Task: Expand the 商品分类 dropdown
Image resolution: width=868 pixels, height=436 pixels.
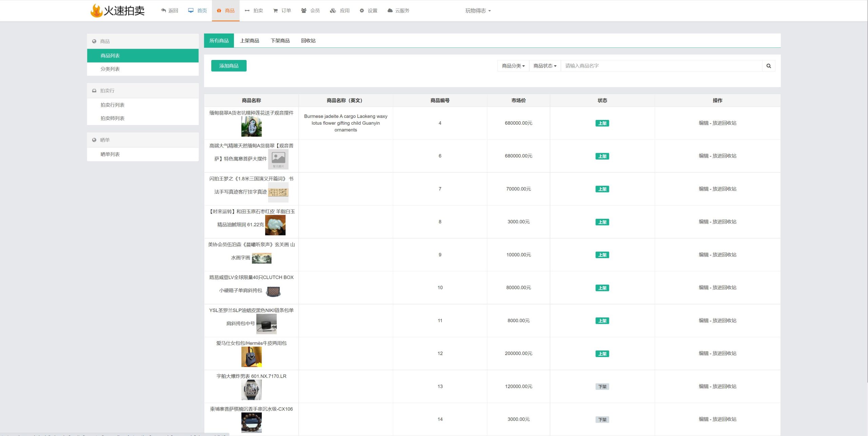Action: tap(512, 66)
